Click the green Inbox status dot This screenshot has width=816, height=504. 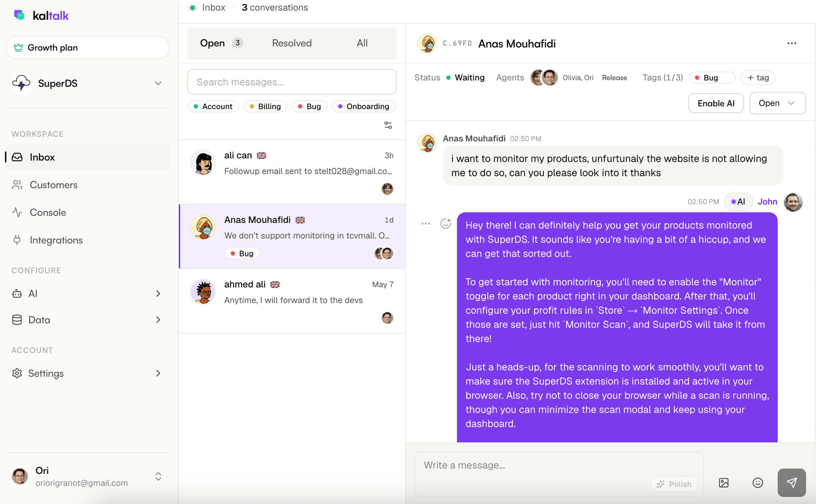tap(193, 8)
